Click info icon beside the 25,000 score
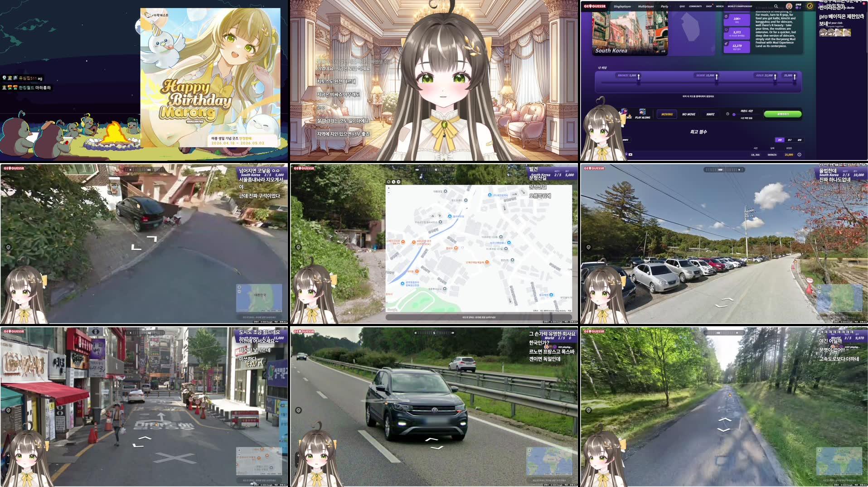This screenshot has height=487, width=868. pos(799,154)
